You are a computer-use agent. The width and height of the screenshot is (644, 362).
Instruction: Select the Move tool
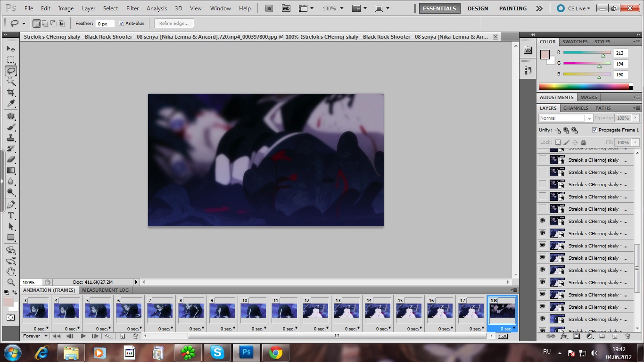click(x=11, y=49)
